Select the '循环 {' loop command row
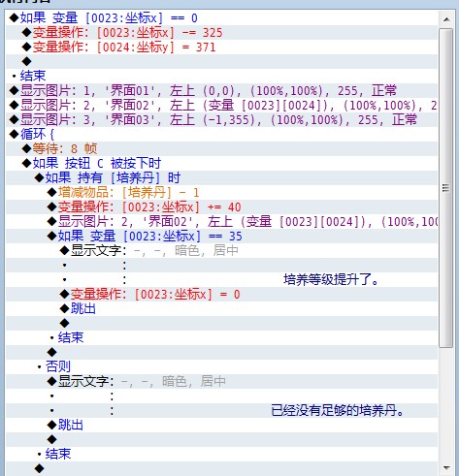 tap(222, 135)
